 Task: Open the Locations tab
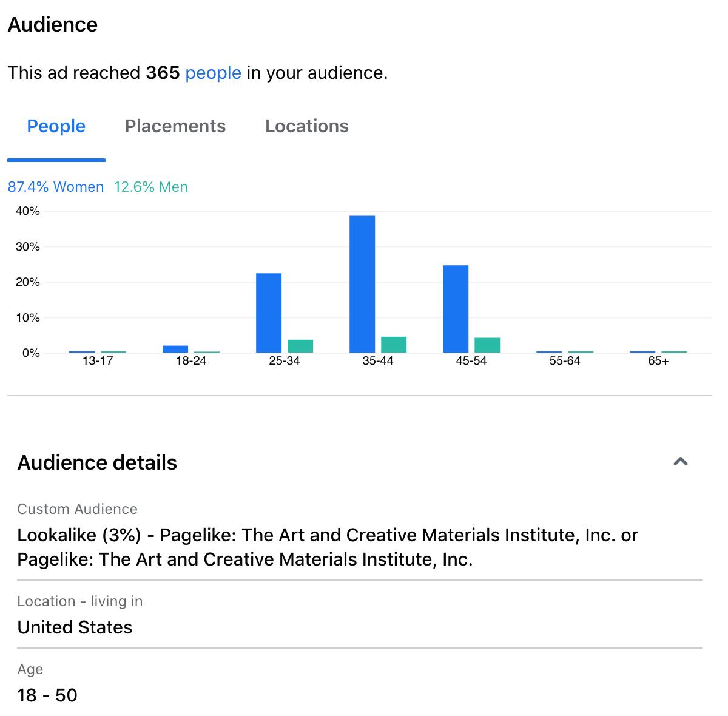pos(306,126)
